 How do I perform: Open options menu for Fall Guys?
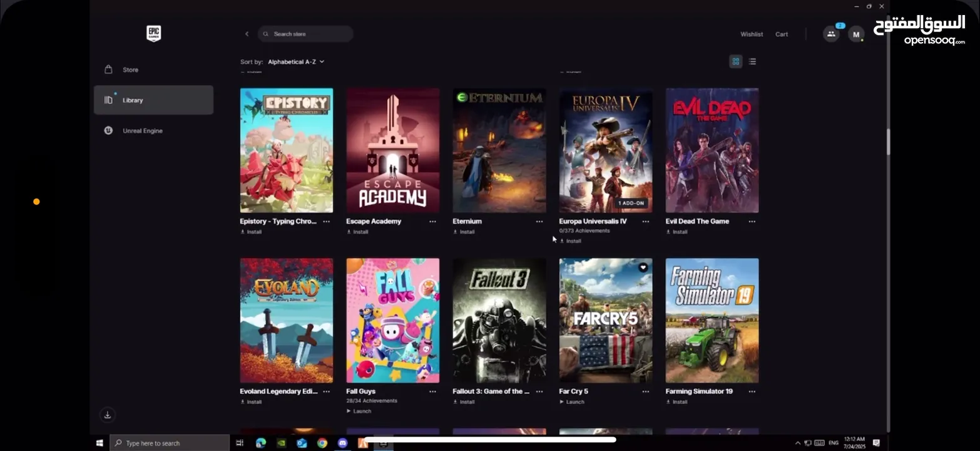click(x=433, y=391)
